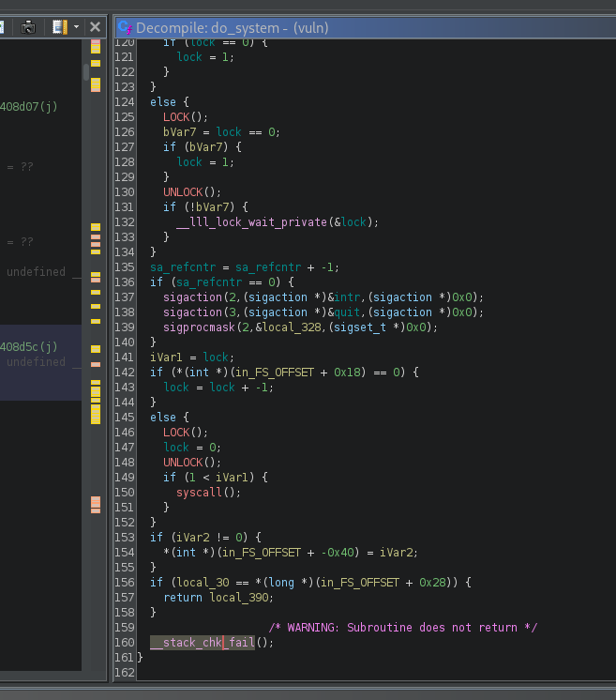
Task: Open dropdown arrow beside listing field icon
Action: coord(76,27)
